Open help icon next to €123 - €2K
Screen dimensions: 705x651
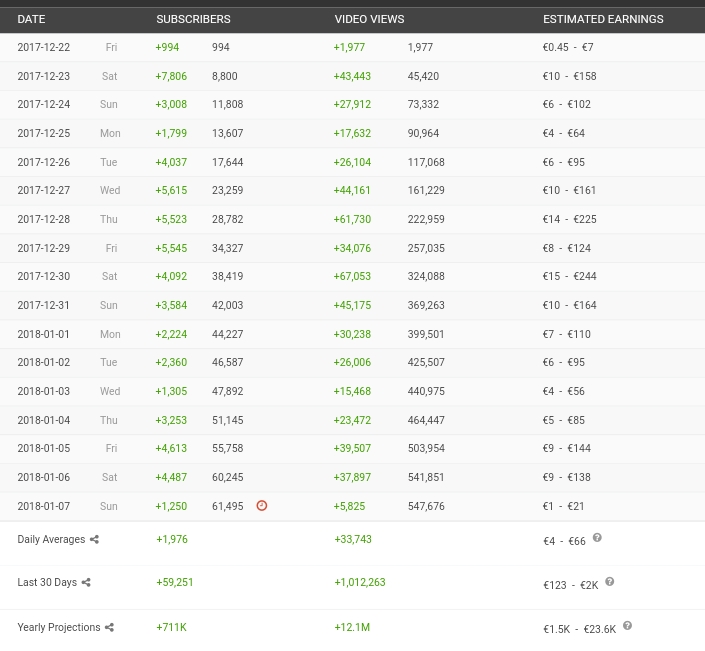coord(609,581)
